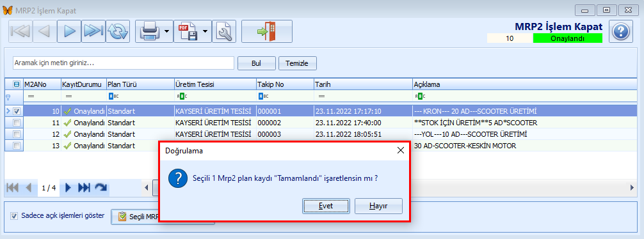Select Takip No cell 000001
Image resolution: width=644 pixels, height=239 pixels.
pyautogui.click(x=285, y=111)
